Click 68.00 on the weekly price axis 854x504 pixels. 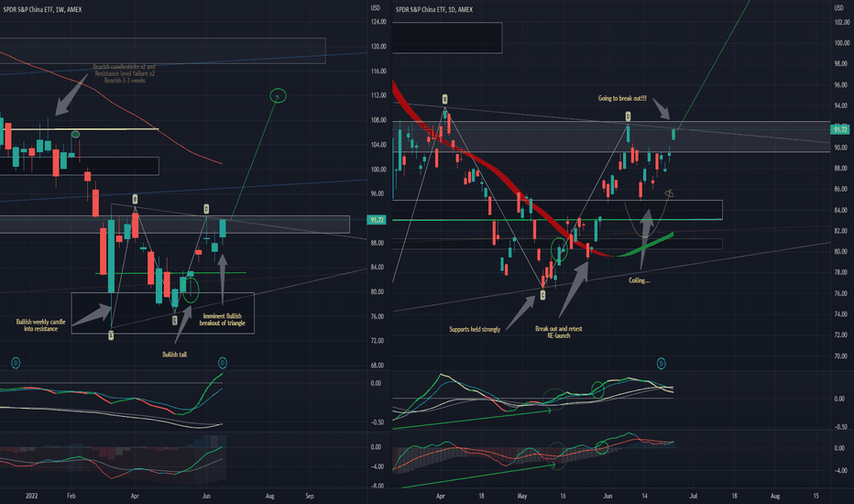point(378,366)
